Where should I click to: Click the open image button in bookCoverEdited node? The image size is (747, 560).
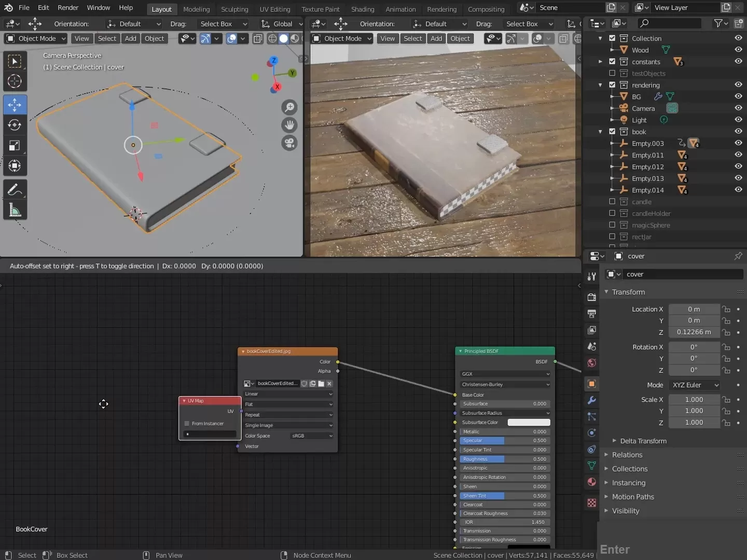click(x=321, y=384)
